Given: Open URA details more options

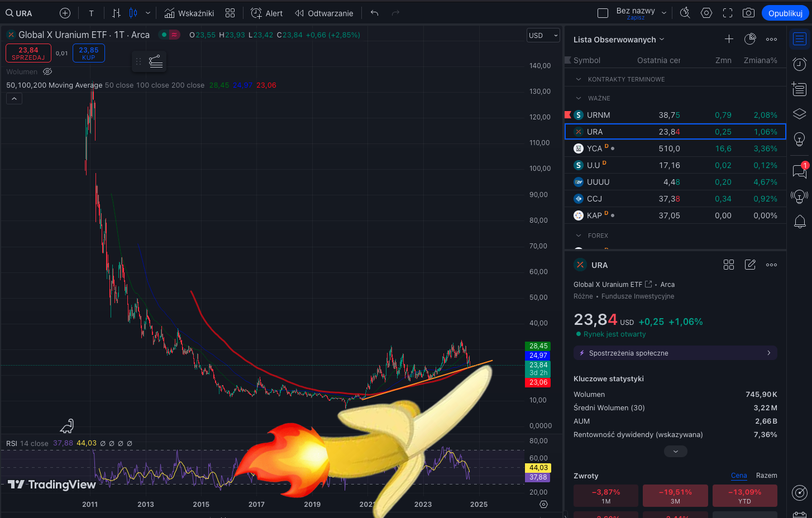Looking at the screenshot, I should tap(771, 265).
